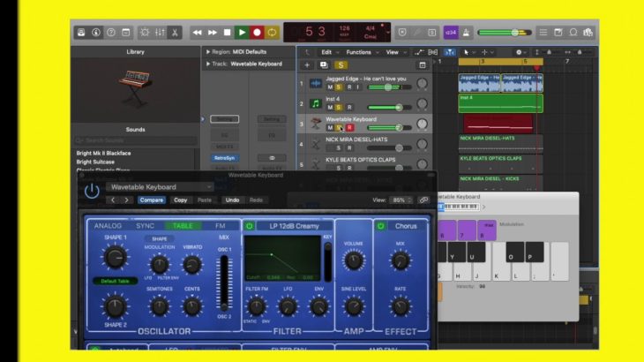Image resolution: width=644 pixels, height=362 pixels.
Task: Open Quick Help question mark icon
Action: click(111, 33)
